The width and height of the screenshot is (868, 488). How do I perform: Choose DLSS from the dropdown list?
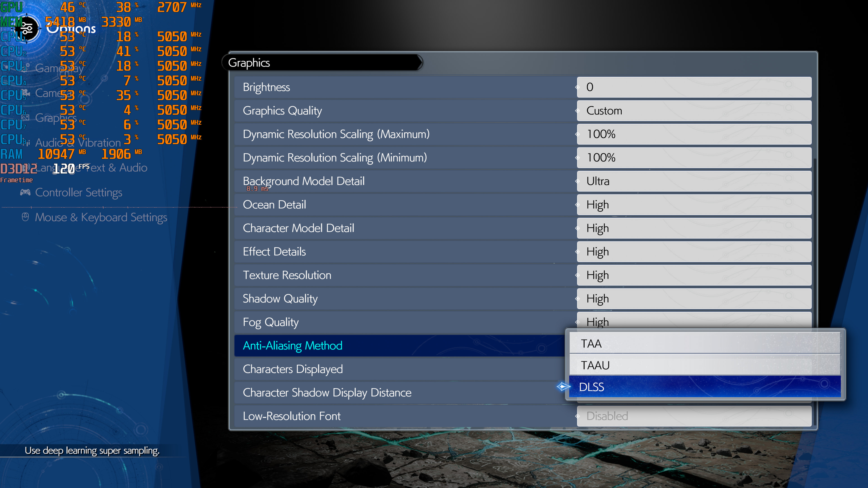[704, 387]
